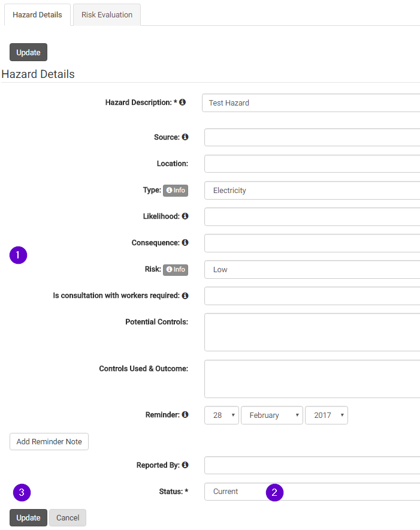Click the Potential Controls text area
Image resolution: width=420 pixels, height=530 pixels.
pos(312,332)
